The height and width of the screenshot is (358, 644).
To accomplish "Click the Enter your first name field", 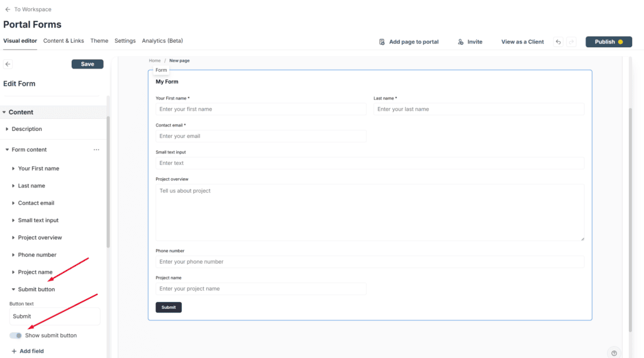I will tap(261, 109).
